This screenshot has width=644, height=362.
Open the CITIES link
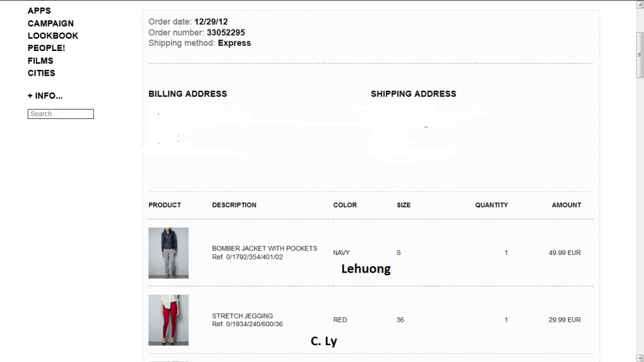tap(42, 73)
